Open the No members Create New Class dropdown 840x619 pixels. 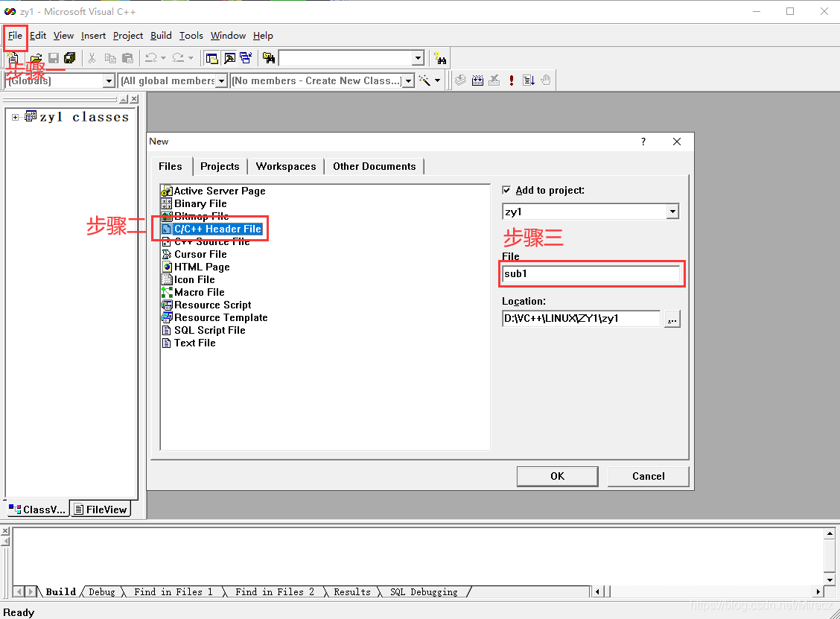coord(408,81)
